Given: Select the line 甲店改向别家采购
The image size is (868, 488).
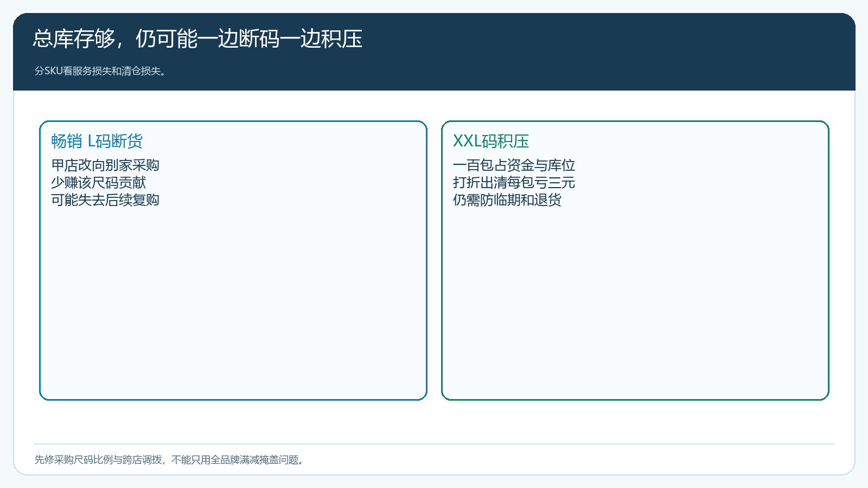Looking at the screenshot, I should coord(105,165).
